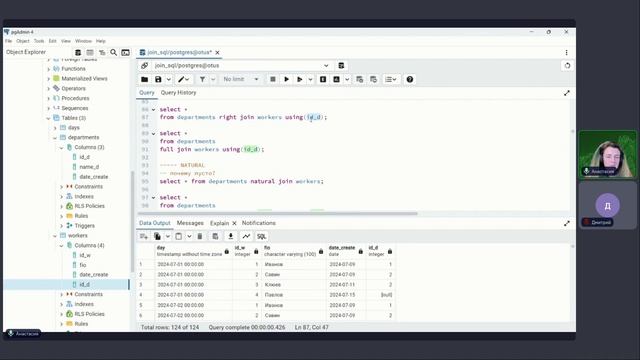Click the Save data changes icon
The width and height of the screenshot is (640, 360).
[x=215, y=236]
